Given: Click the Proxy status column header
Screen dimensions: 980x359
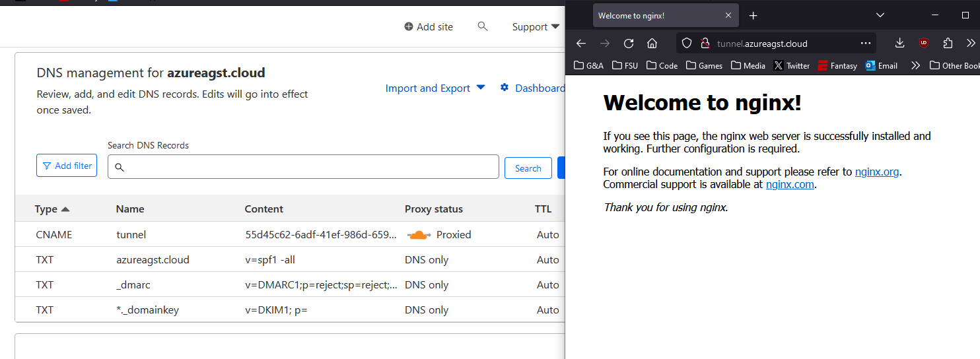Looking at the screenshot, I should pyautogui.click(x=434, y=209).
